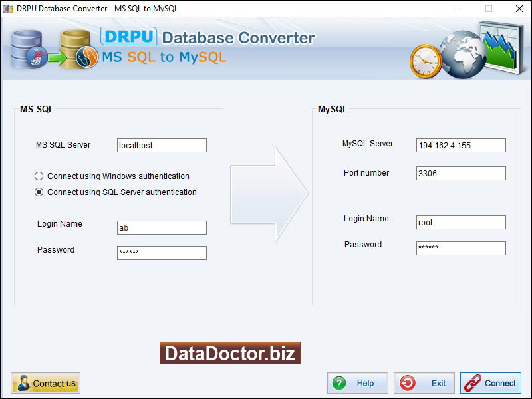Click the Help question mark icon
The image size is (532, 399).
click(339, 382)
